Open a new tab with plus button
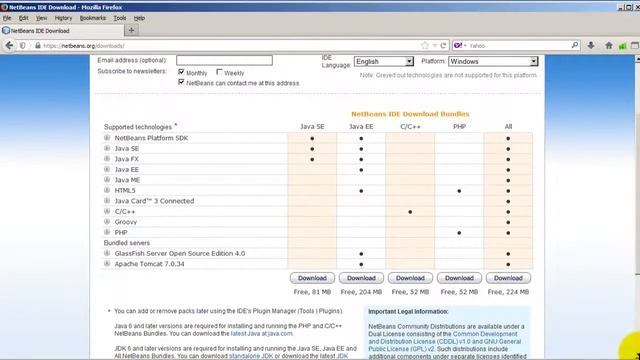This screenshot has width=640, height=360. click(x=131, y=30)
